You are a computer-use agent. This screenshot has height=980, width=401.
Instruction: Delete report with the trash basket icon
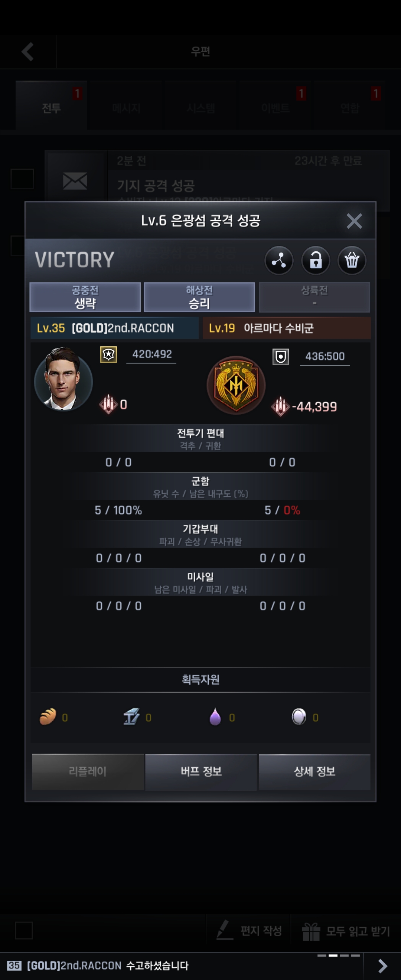[352, 261]
